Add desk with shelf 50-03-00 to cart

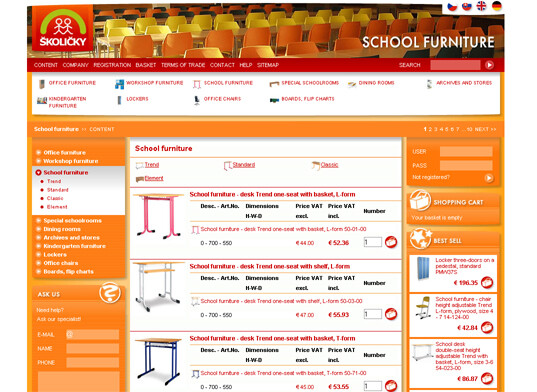391,314
